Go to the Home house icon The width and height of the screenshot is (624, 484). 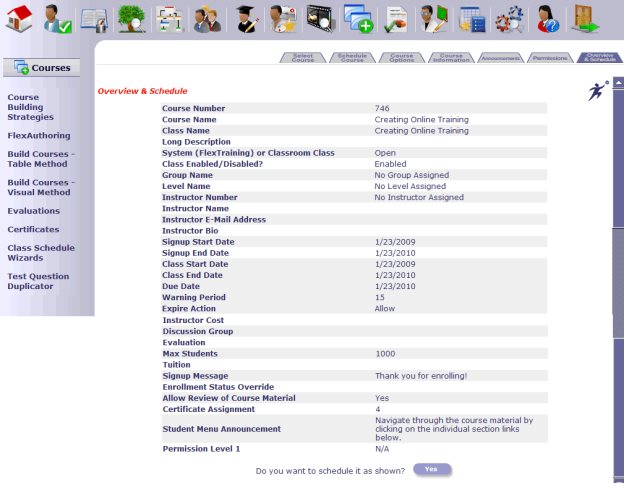(x=19, y=18)
